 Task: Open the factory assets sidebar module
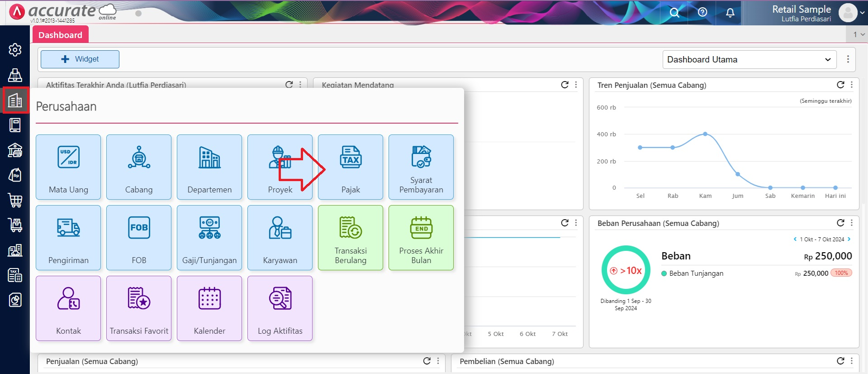(x=15, y=250)
